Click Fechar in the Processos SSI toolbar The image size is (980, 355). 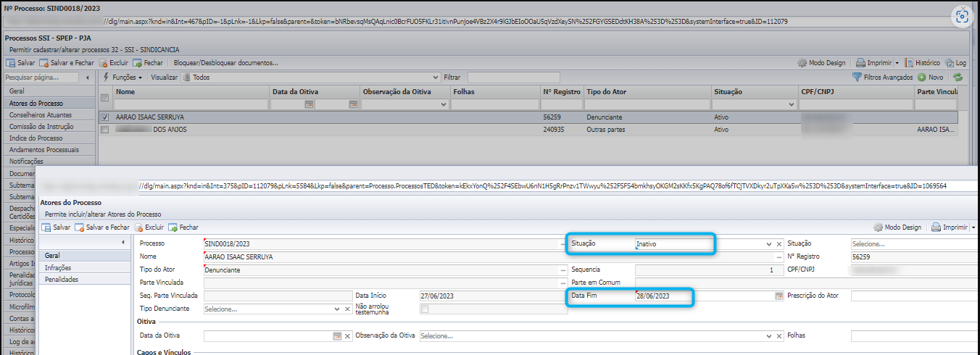click(149, 63)
